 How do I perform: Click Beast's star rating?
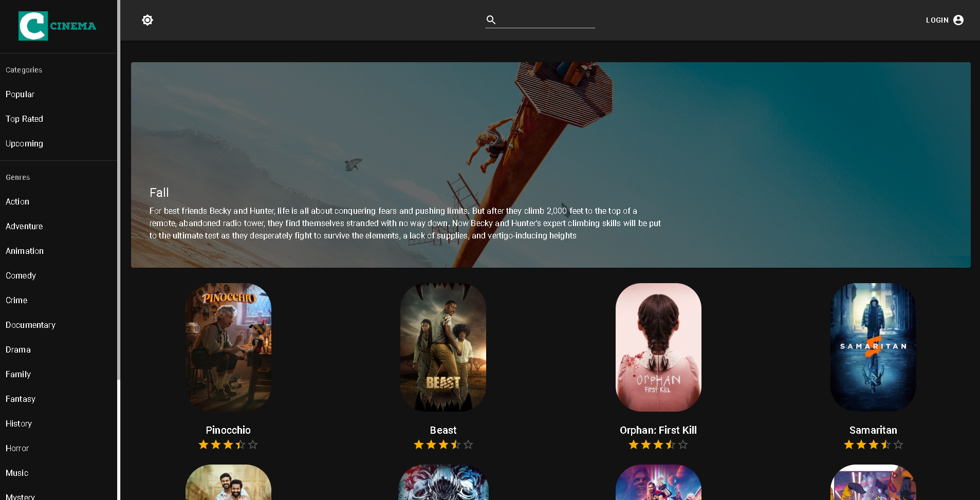point(443,445)
